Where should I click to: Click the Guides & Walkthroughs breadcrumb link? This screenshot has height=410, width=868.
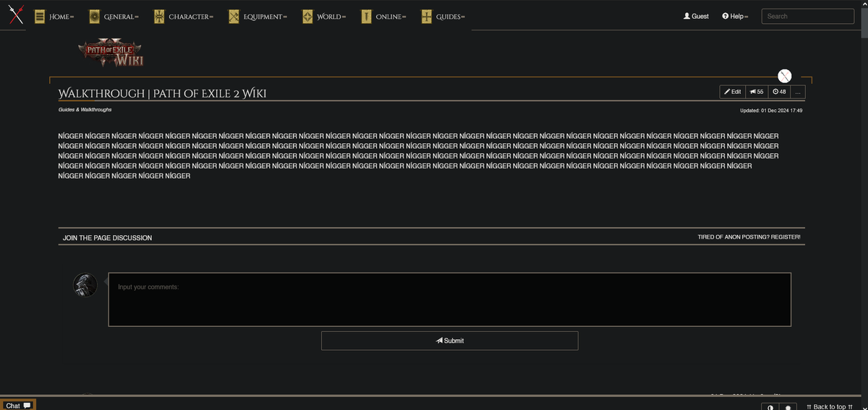click(85, 109)
